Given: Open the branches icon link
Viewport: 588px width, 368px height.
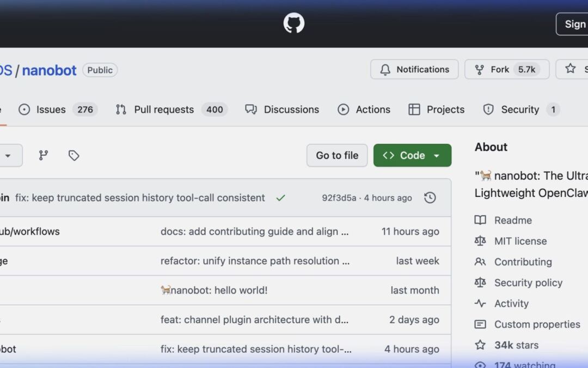Looking at the screenshot, I should coord(44,155).
